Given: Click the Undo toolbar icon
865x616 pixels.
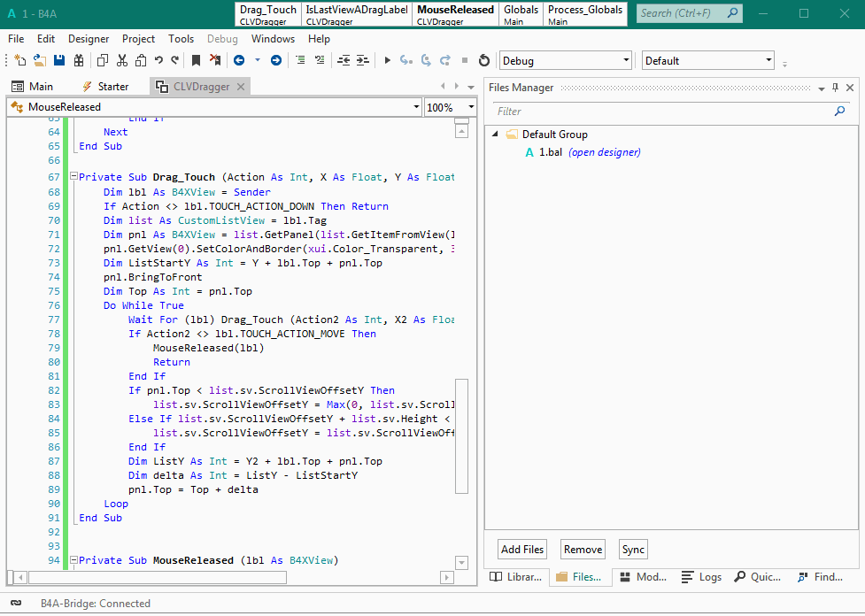Looking at the screenshot, I should [x=158, y=60].
